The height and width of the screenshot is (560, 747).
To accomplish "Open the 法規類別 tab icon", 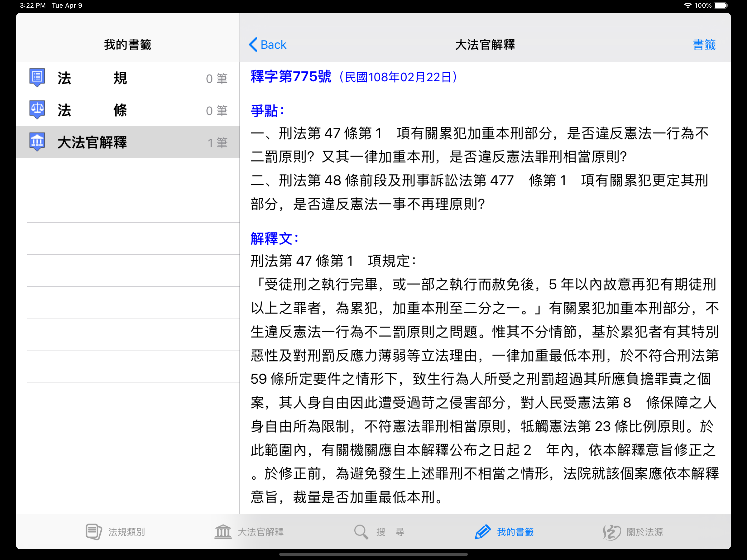I will (94, 532).
